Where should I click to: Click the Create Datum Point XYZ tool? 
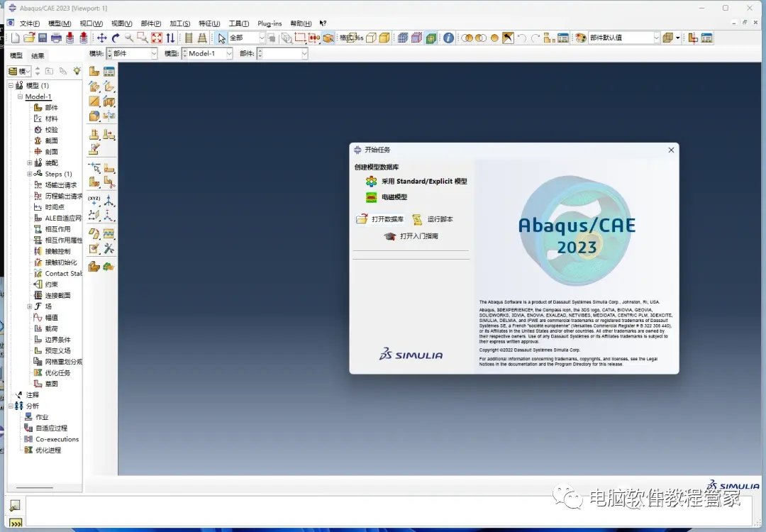[94, 200]
